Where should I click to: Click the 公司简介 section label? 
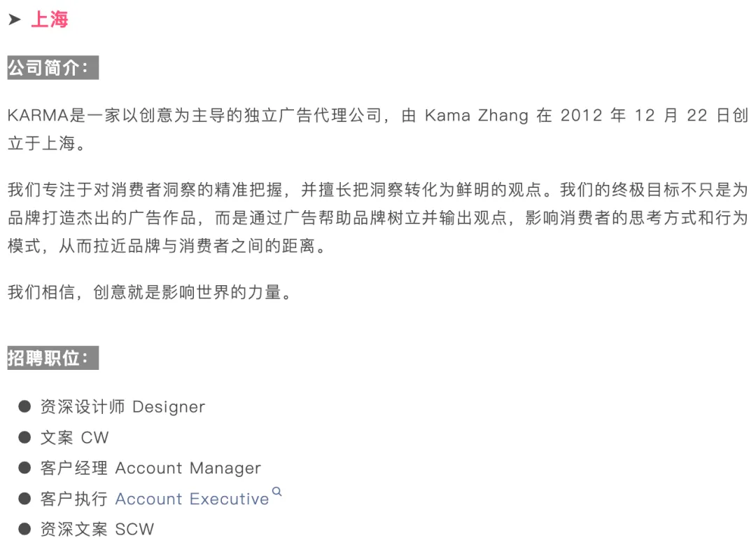(49, 68)
